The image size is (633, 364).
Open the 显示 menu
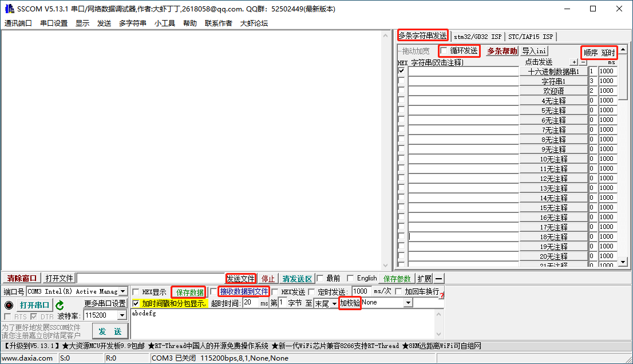(82, 23)
